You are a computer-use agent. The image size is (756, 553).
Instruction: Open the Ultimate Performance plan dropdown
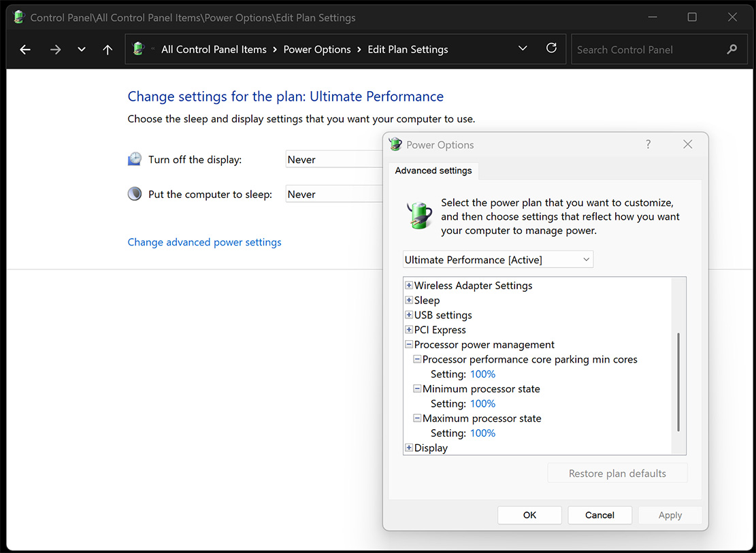[x=497, y=259]
